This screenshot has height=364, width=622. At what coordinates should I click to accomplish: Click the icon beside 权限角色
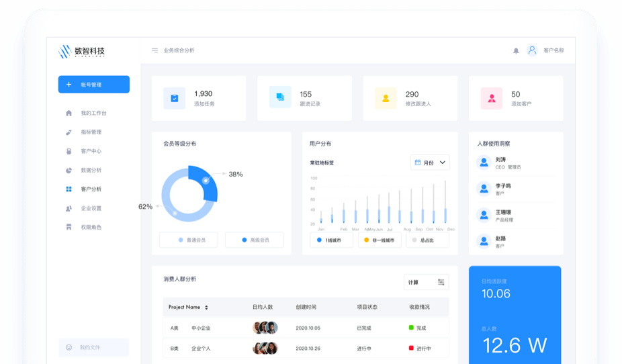(x=69, y=227)
